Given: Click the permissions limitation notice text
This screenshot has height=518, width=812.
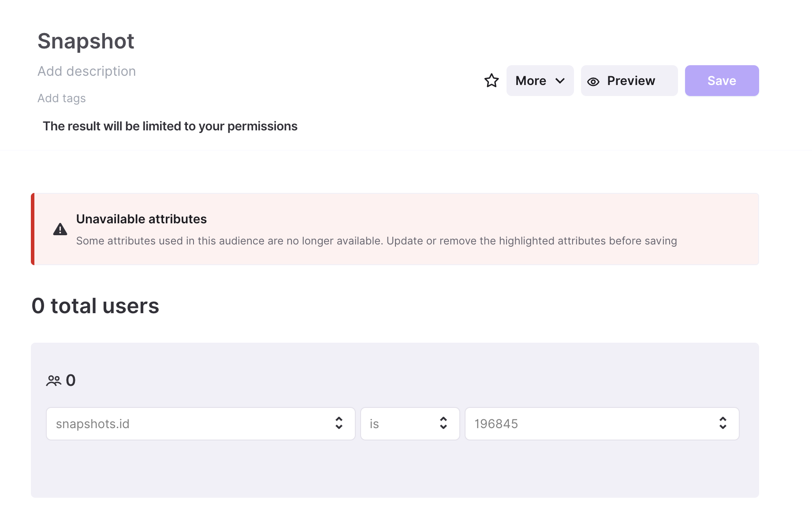Looking at the screenshot, I should click(x=170, y=126).
